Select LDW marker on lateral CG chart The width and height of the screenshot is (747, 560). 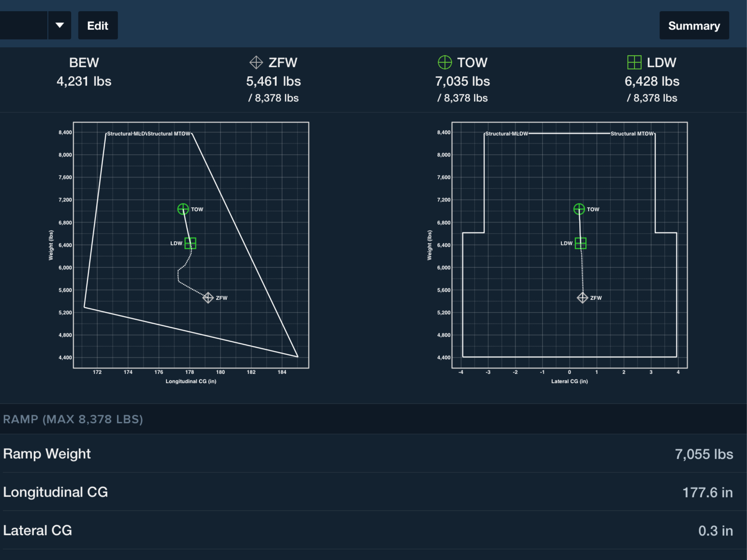(x=580, y=243)
